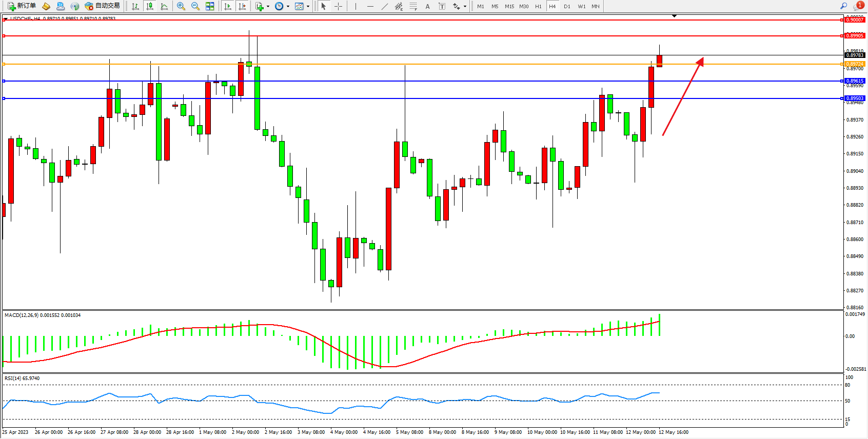Image resolution: width=868 pixels, height=439 pixels.
Task: Toggle auto scroll chart to latest bar
Action: 228,6
